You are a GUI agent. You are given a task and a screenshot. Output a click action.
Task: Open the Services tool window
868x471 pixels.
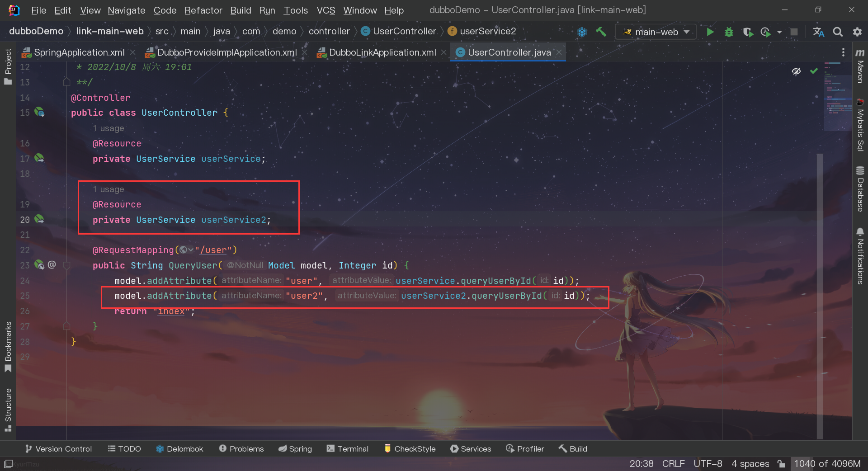471,449
